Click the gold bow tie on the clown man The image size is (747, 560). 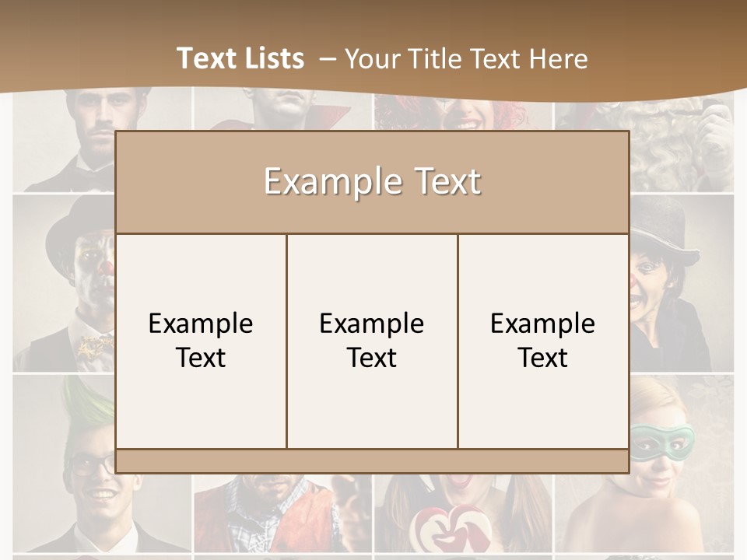point(95,346)
